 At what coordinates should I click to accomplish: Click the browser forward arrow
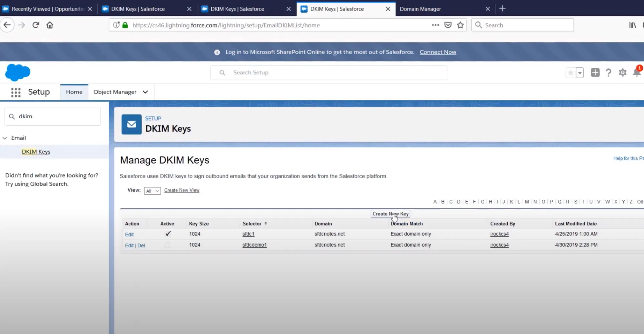click(22, 25)
